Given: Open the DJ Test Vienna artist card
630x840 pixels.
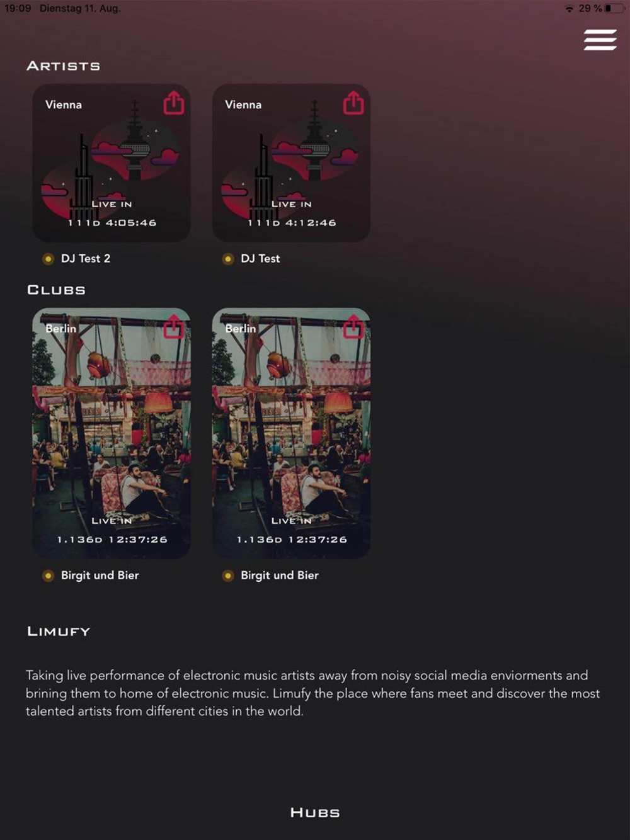Looking at the screenshot, I should pyautogui.click(x=291, y=163).
